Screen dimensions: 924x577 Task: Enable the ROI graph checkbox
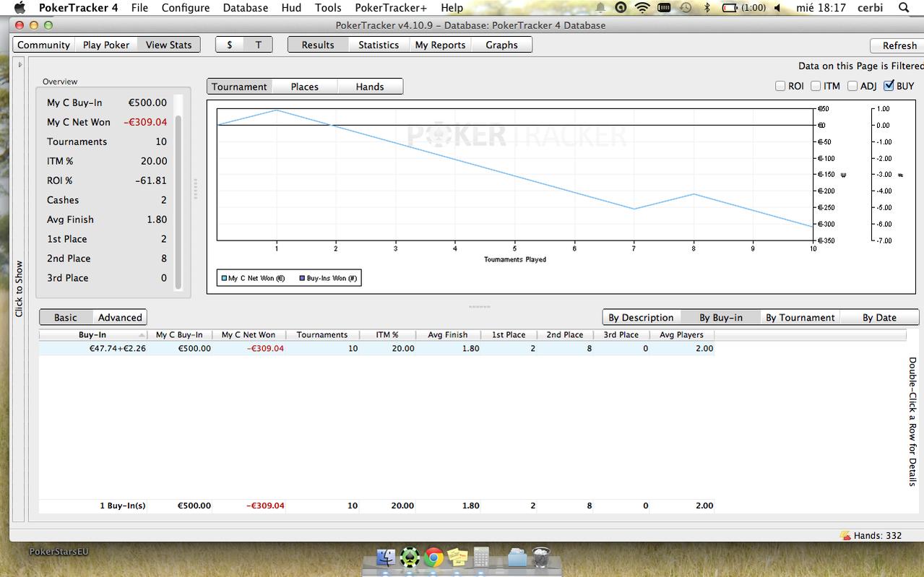780,86
